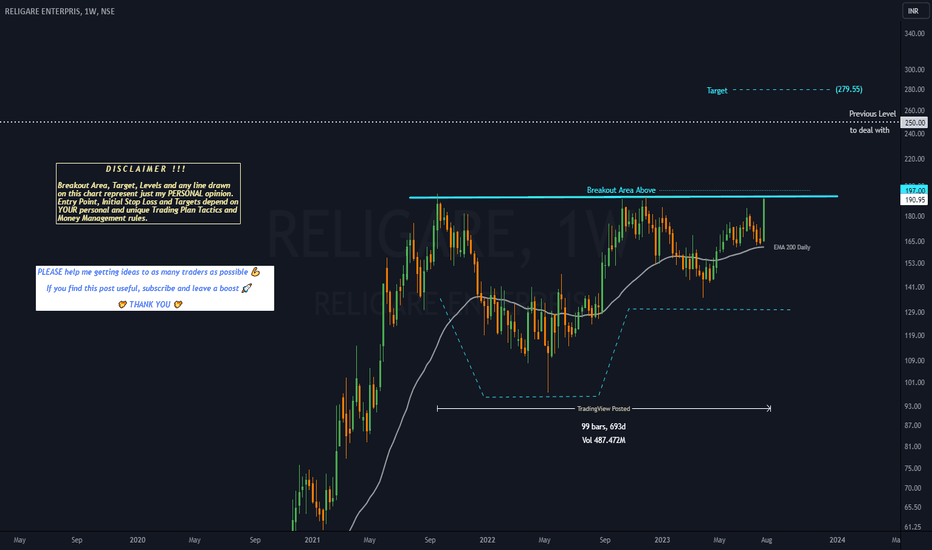This screenshot has width=932, height=550.
Task: Click the (279.55) target price label
Action: tap(849, 89)
